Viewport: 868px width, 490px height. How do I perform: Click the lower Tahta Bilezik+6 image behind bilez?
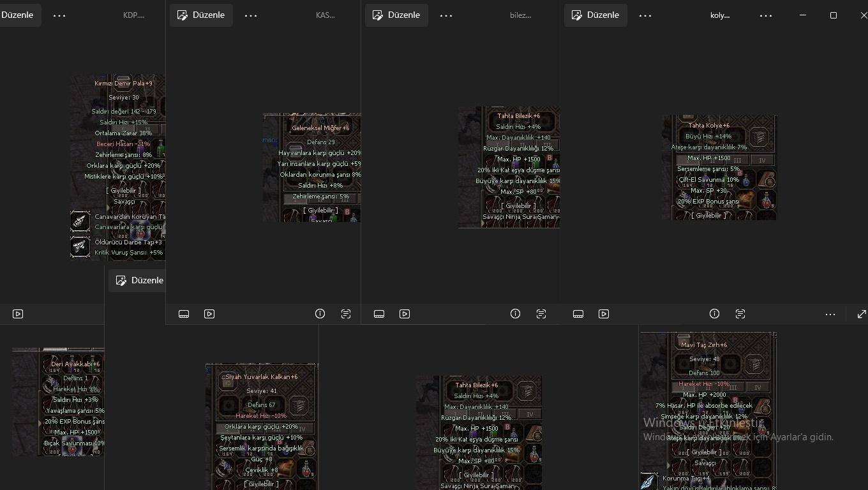pos(479,433)
